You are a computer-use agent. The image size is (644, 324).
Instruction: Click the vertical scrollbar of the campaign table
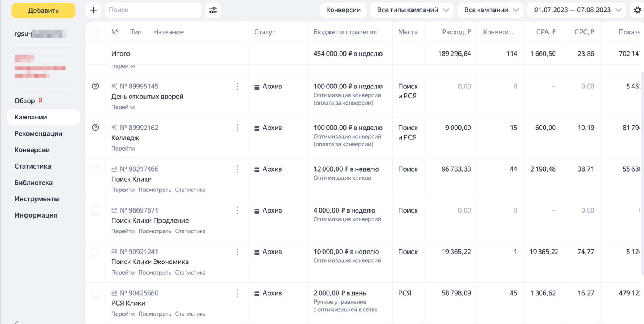pos(642,172)
